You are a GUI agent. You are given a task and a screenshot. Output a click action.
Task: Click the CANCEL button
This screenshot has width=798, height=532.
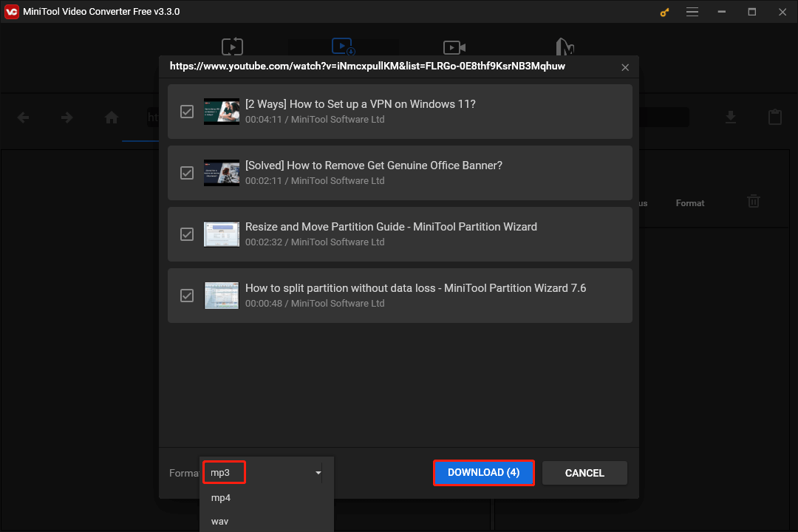tap(584, 473)
